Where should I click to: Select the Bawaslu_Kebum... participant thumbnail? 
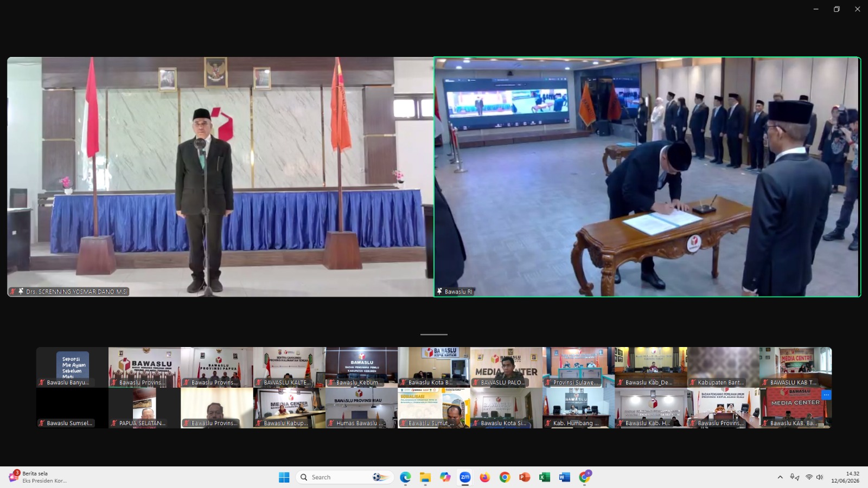[x=362, y=367]
